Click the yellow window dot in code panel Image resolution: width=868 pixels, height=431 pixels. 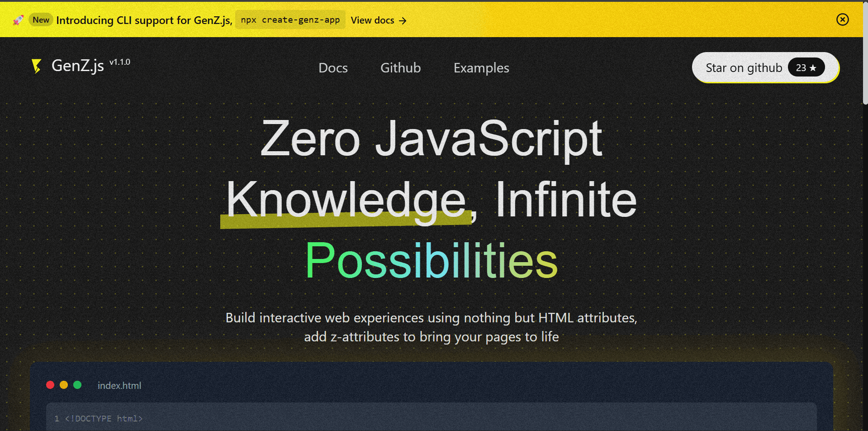[x=64, y=385]
